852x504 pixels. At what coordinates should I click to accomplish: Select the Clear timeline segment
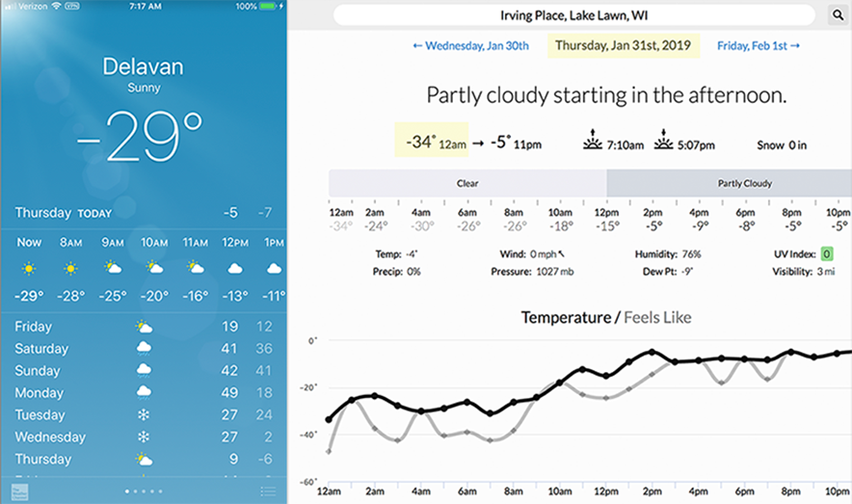pos(467,183)
